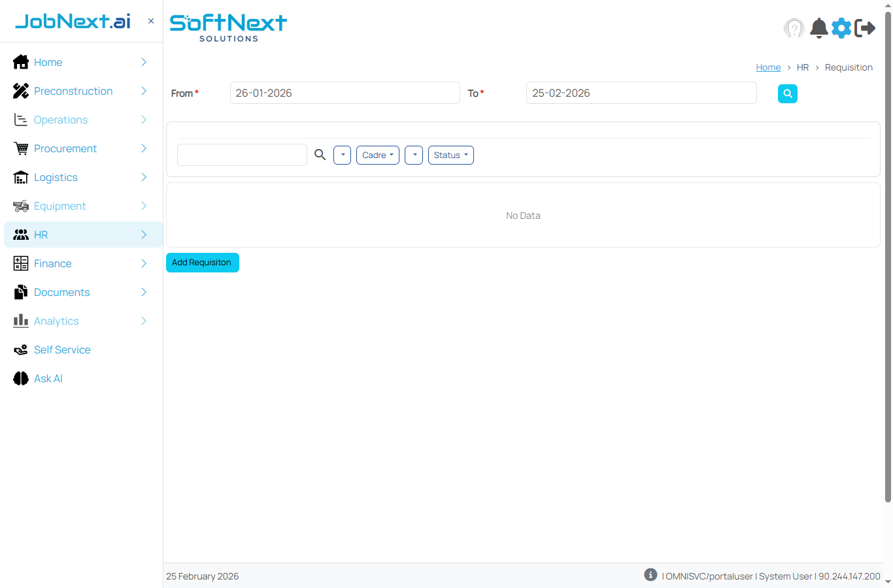Open the Status filter dropdown

tap(450, 155)
